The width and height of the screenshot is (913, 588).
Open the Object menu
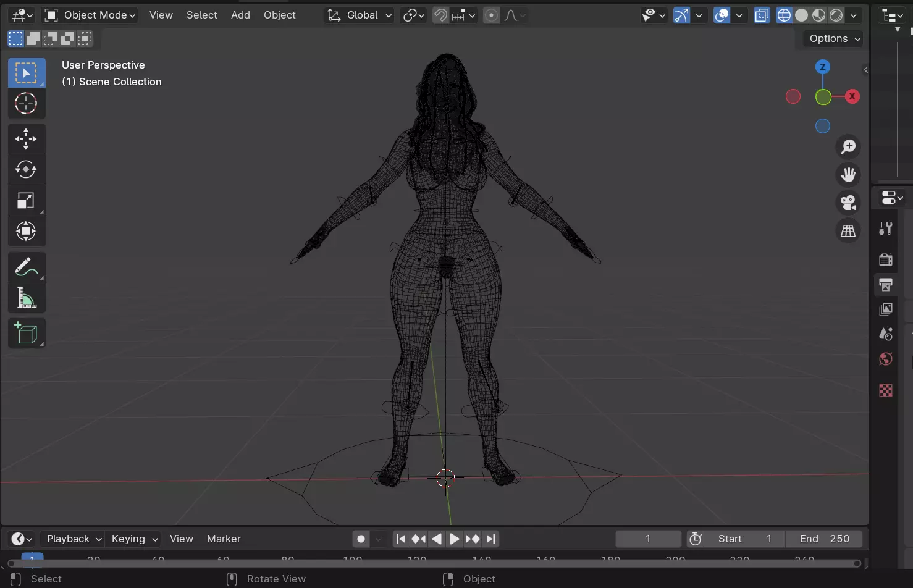280,15
